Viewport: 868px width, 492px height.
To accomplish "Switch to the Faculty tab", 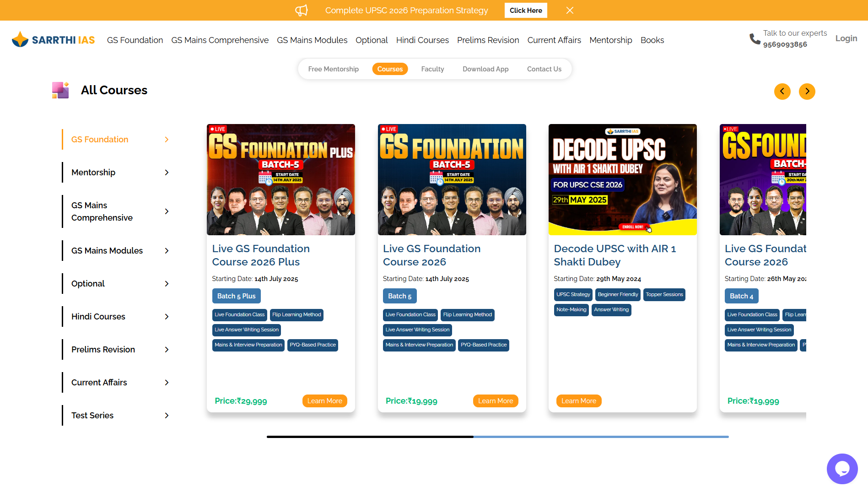I will (432, 69).
